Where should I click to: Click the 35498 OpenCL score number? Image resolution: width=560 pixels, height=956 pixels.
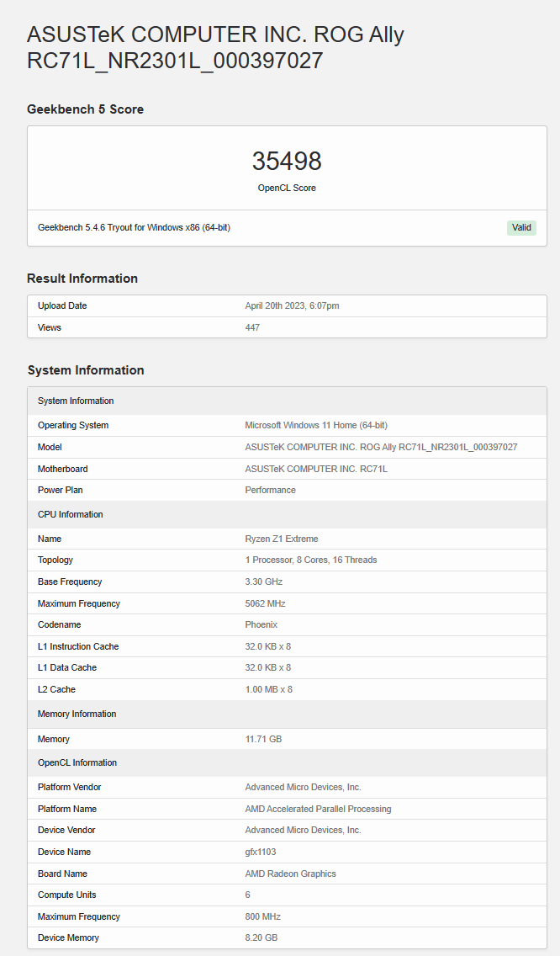click(287, 161)
